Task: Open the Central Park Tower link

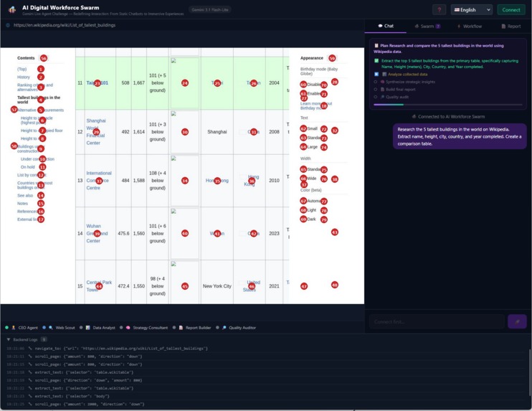Action: pyautogui.click(x=99, y=285)
